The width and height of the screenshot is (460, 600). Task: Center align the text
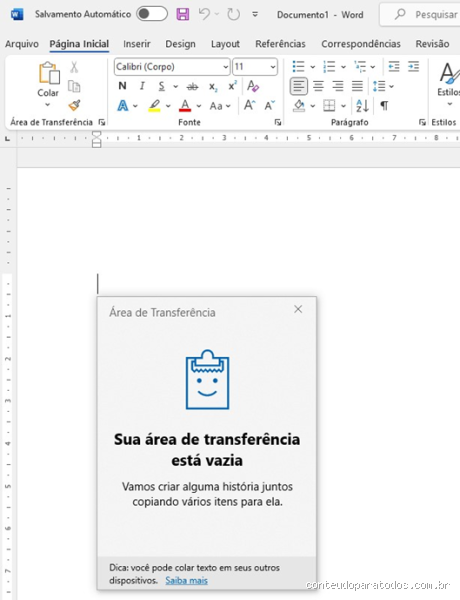pos(318,86)
